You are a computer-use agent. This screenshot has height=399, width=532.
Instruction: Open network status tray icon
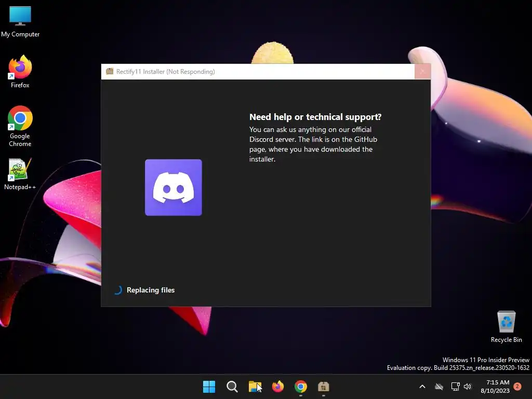455,387
